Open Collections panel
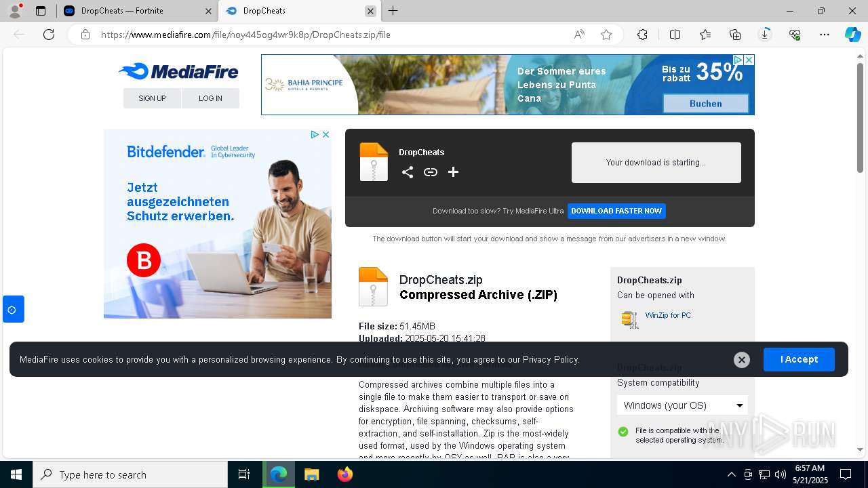 [735, 35]
